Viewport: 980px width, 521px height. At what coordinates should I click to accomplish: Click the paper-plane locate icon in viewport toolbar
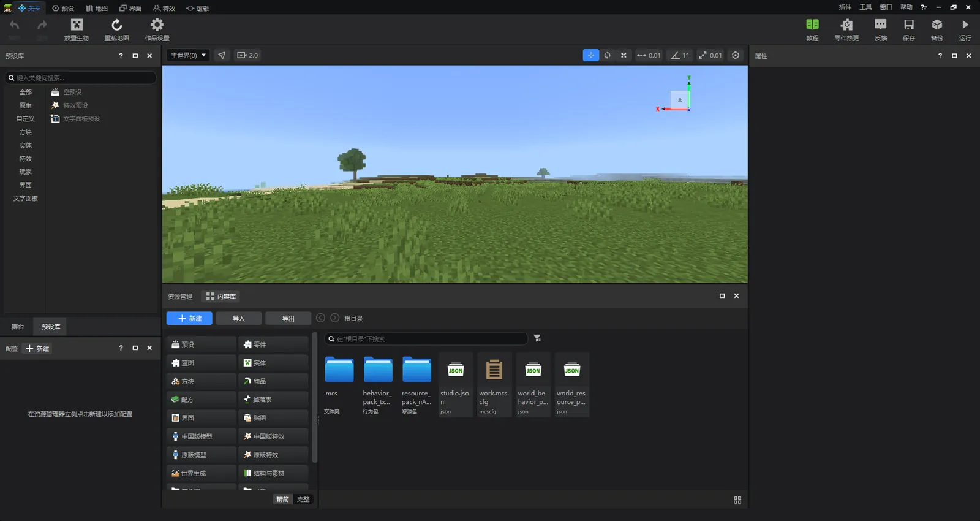pyautogui.click(x=222, y=55)
